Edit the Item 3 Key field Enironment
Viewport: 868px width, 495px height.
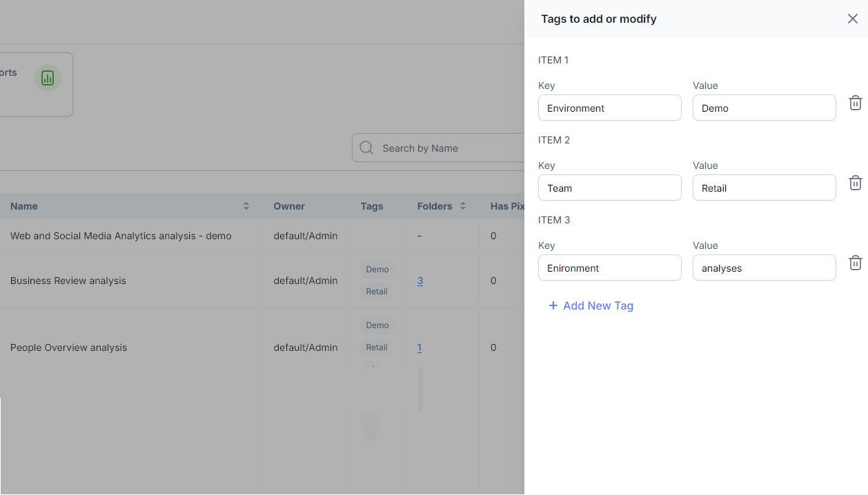pyautogui.click(x=610, y=267)
